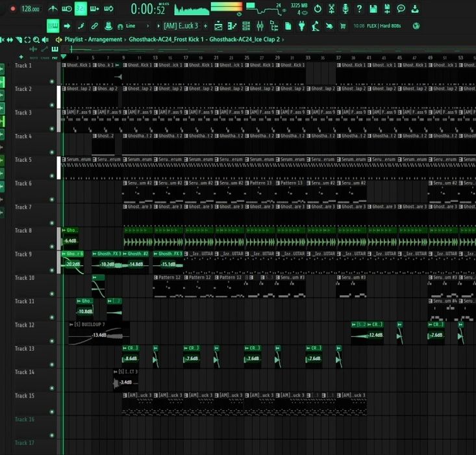Select the [S] BUILDUP 7 clip on Track 12
Screen dimensions: 476x455
click(x=99, y=333)
